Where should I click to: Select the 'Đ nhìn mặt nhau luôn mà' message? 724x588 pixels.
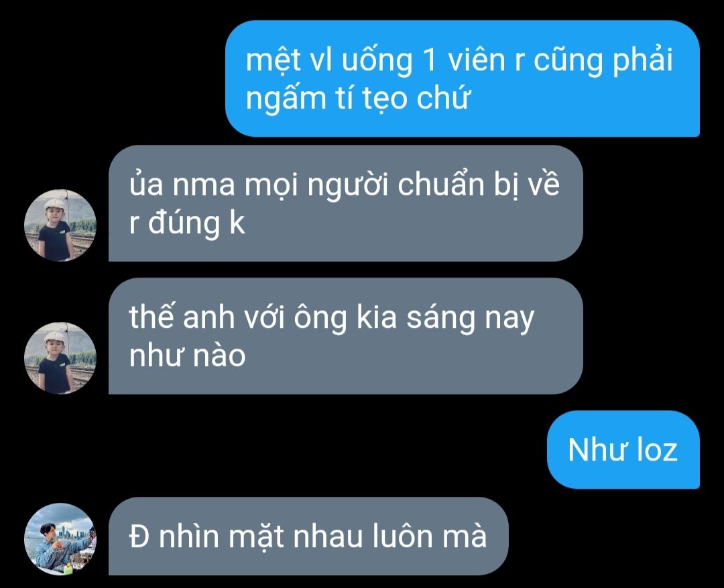[x=308, y=536]
